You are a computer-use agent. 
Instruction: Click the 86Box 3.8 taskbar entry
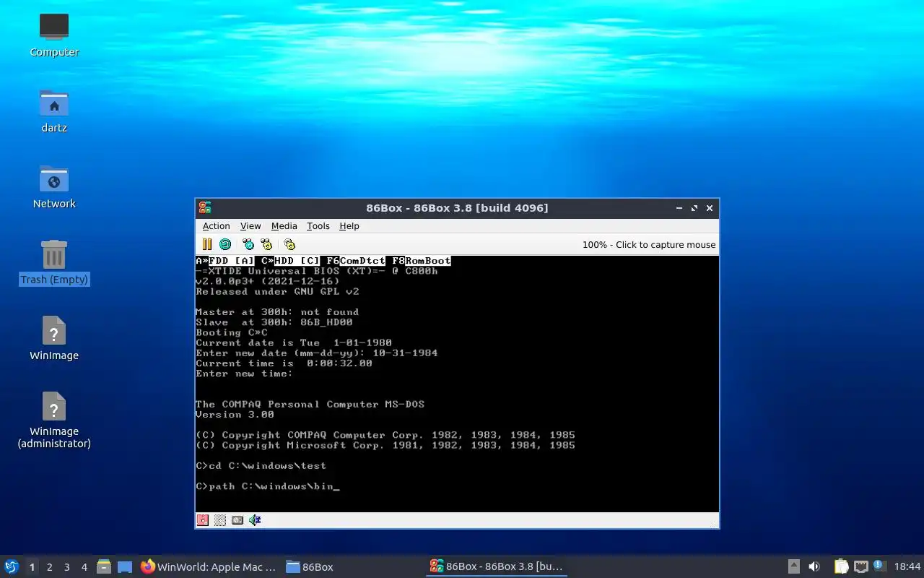497,567
